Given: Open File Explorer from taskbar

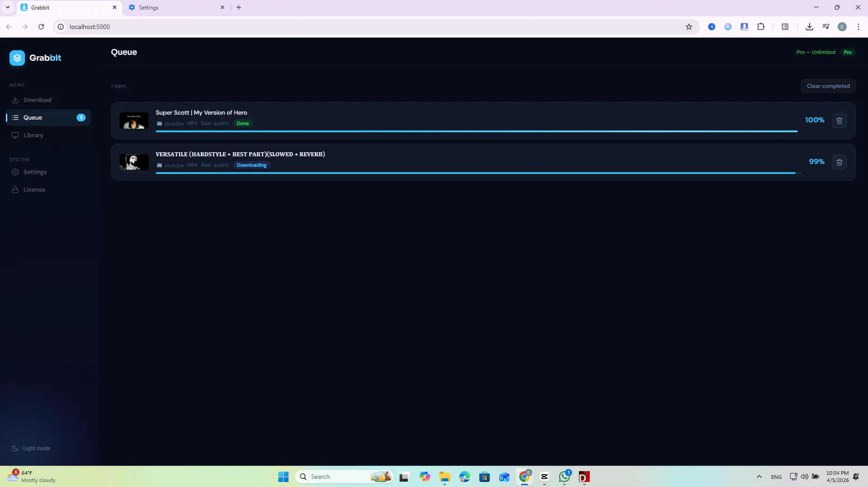Looking at the screenshot, I should tap(444, 477).
